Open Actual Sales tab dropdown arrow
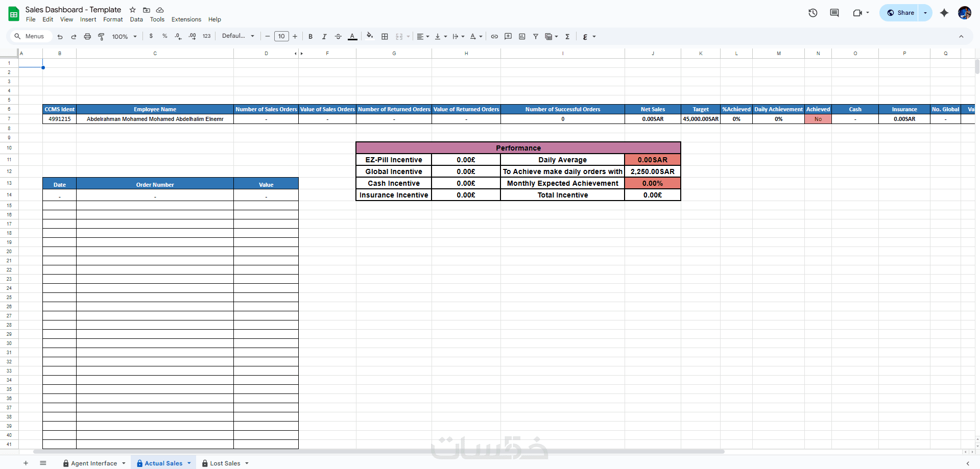 click(x=189, y=463)
